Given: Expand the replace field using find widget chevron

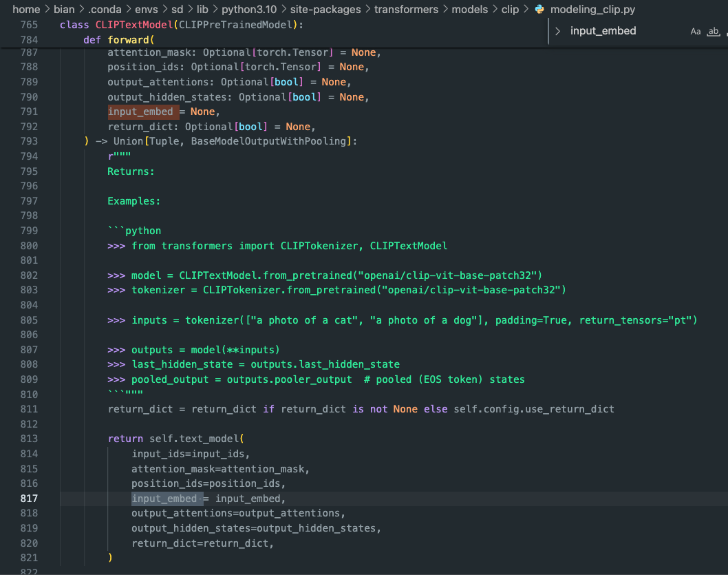Looking at the screenshot, I should pyautogui.click(x=557, y=31).
